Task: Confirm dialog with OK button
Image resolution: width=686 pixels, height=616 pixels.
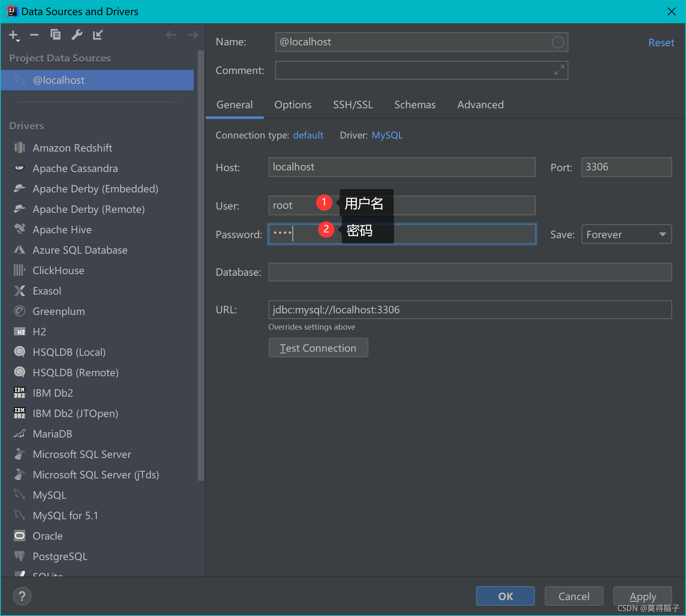Action: click(506, 596)
